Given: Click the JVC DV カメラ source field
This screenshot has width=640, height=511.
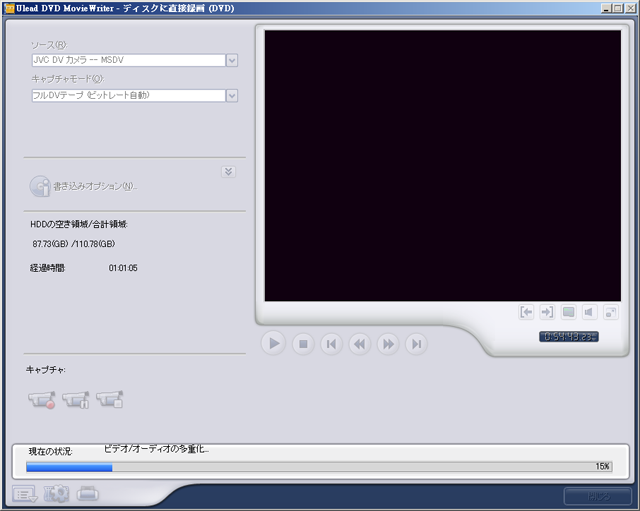Looking at the screenshot, I should pos(129,60).
